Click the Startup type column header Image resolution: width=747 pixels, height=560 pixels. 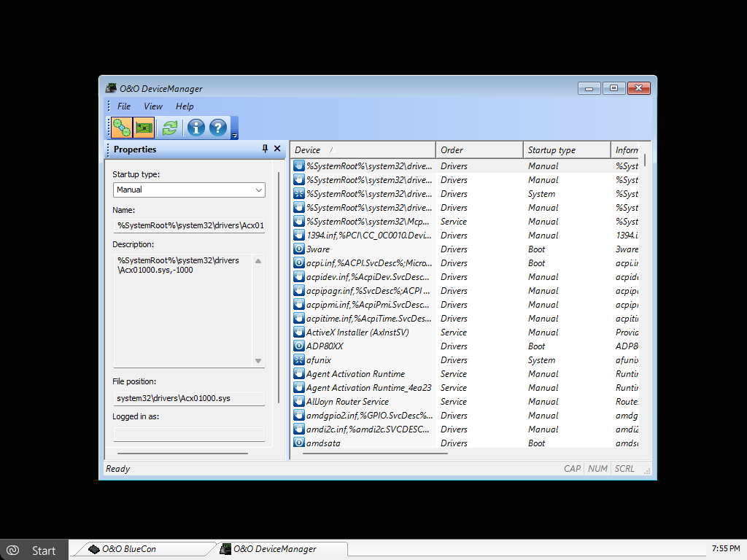point(566,150)
